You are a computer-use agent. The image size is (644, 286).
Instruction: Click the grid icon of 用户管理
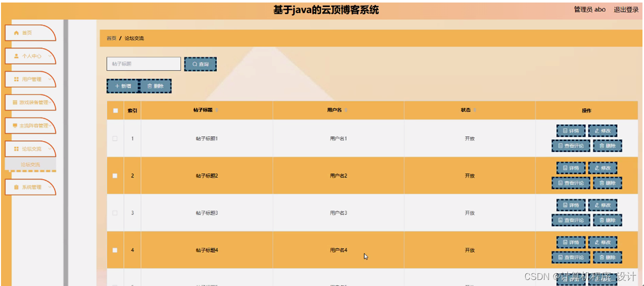coord(17,79)
